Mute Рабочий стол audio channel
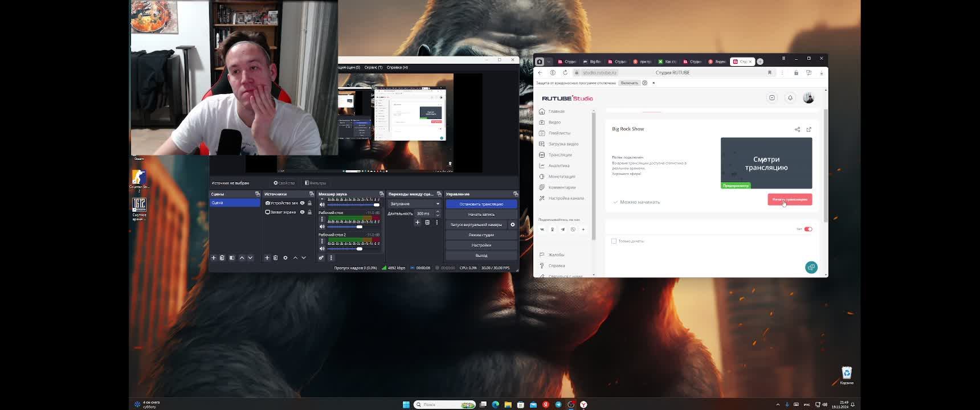This screenshot has height=410, width=980. click(322, 227)
